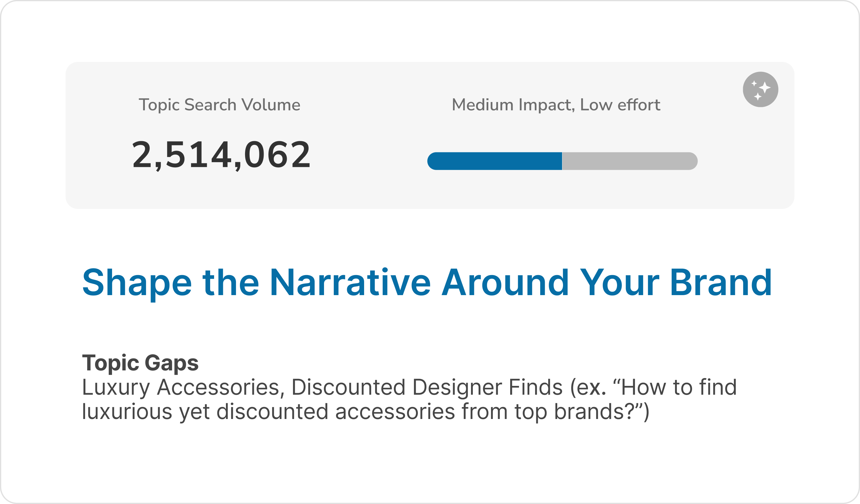Click the Topic Search Volume label

[x=219, y=105]
